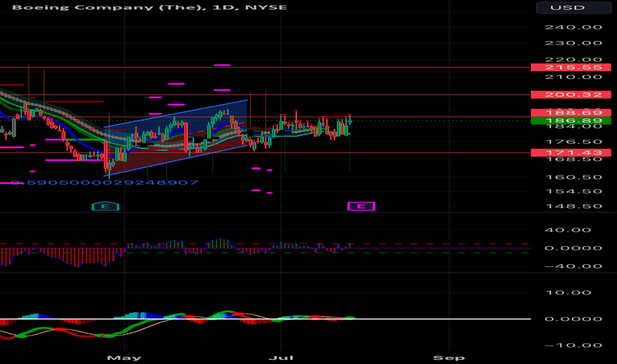
Task: Click the 176.50 price axis value
Action: pos(573,142)
